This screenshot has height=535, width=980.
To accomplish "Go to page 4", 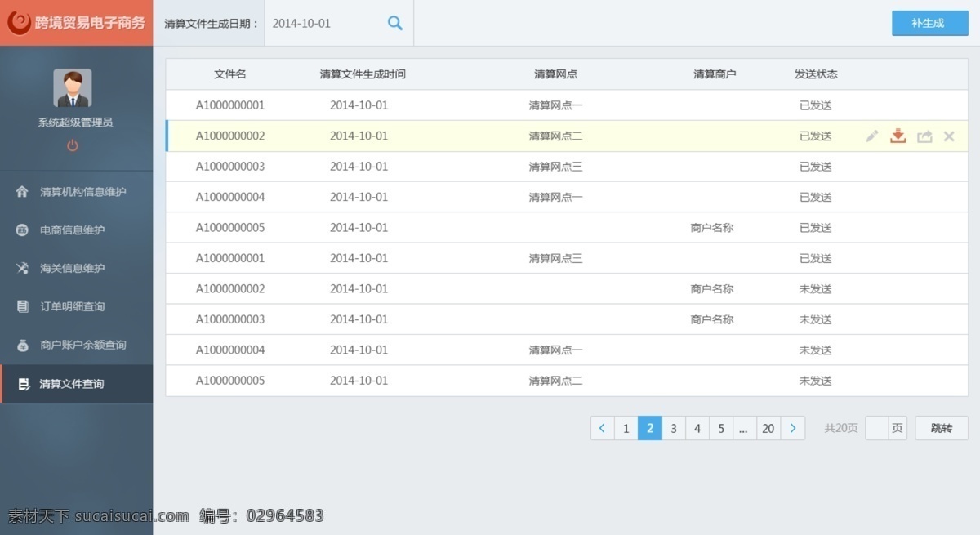I will coord(697,428).
